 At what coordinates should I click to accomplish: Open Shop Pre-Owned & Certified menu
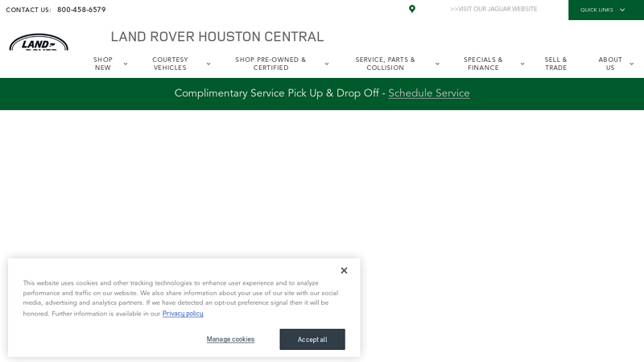(x=270, y=64)
